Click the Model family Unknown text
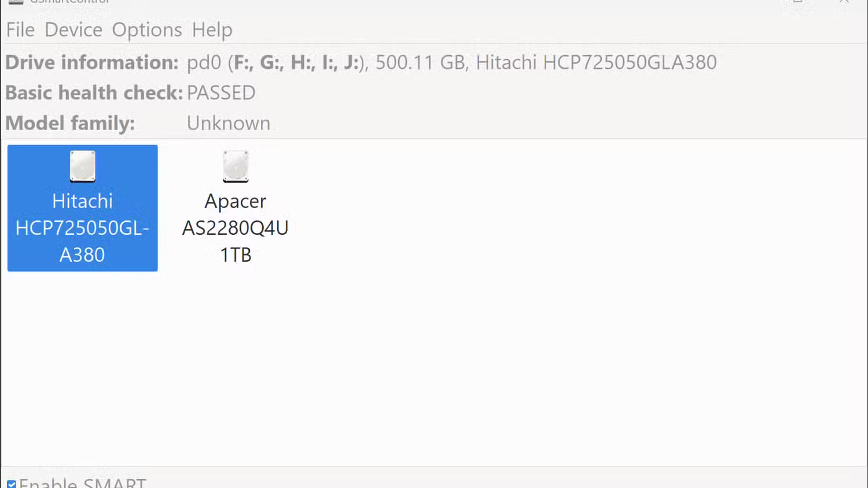 point(228,123)
